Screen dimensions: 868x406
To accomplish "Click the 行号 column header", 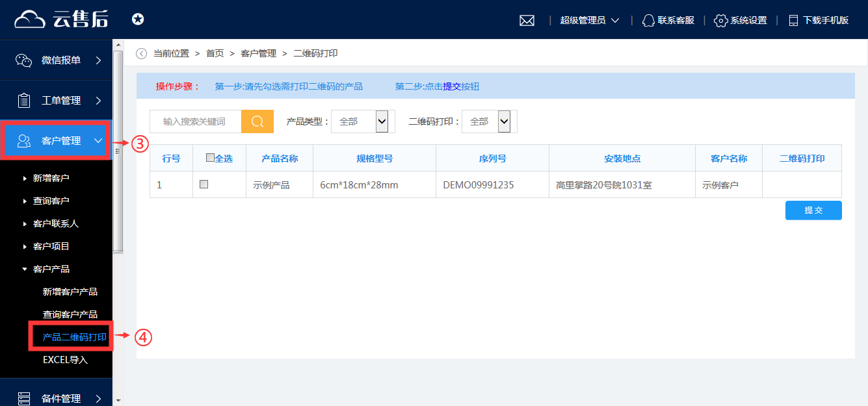I will point(172,158).
